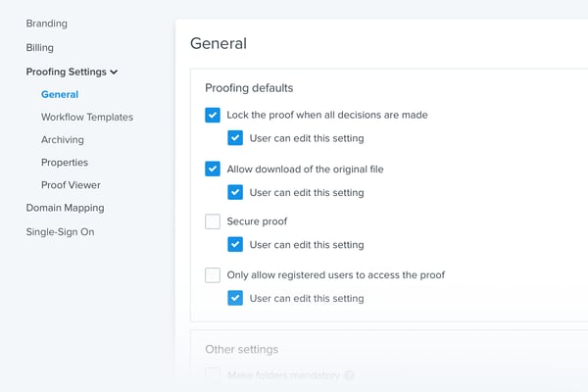The image size is (588, 392).
Task: Toggle user edit checkbox under Lock the proof
Action: pos(235,138)
